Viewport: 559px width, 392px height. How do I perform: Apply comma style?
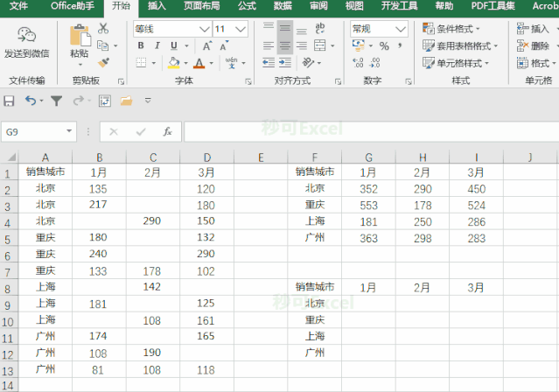(401, 45)
